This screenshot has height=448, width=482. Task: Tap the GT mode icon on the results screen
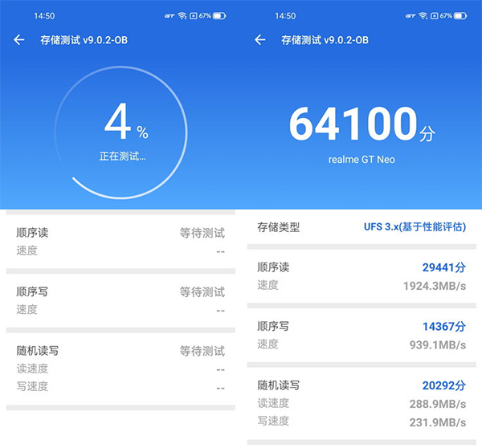(x=410, y=16)
